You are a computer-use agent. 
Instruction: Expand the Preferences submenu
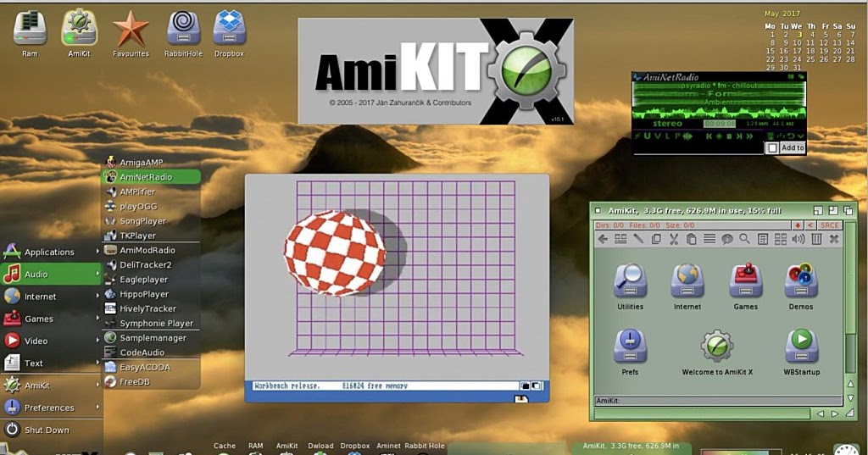[x=51, y=408]
